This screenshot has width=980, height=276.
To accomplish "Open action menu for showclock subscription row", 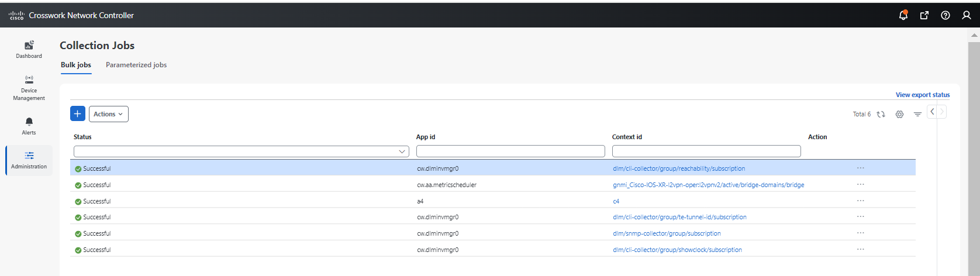I will [x=861, y=249].
